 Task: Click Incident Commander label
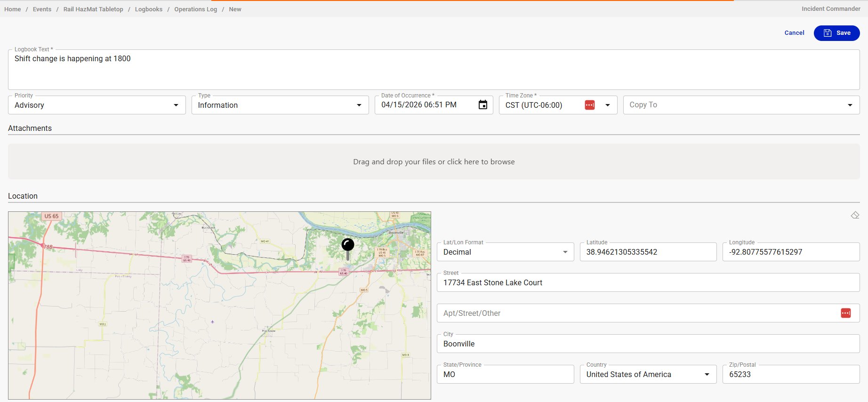pyautogui.click(x=831, y=9)
